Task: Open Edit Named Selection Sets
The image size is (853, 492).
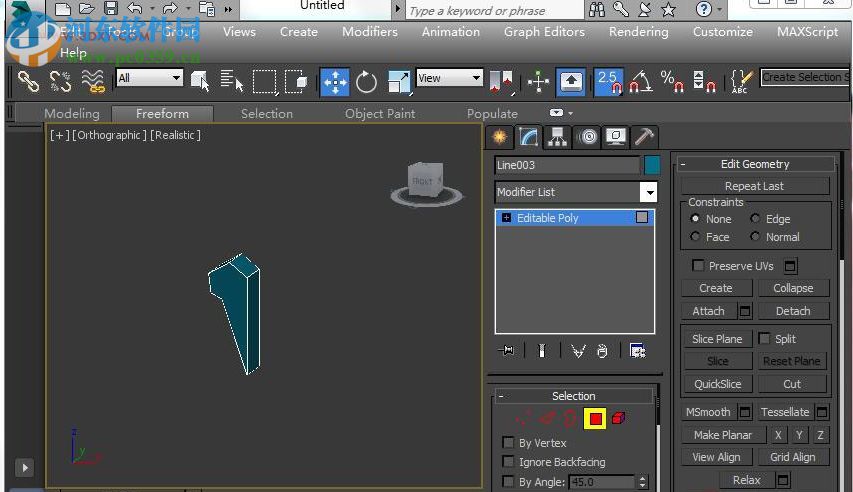Action: (741, 82)
